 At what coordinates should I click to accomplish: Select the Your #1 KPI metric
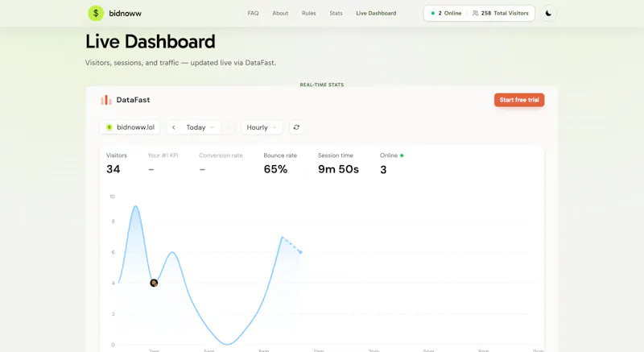pos(163,163)
